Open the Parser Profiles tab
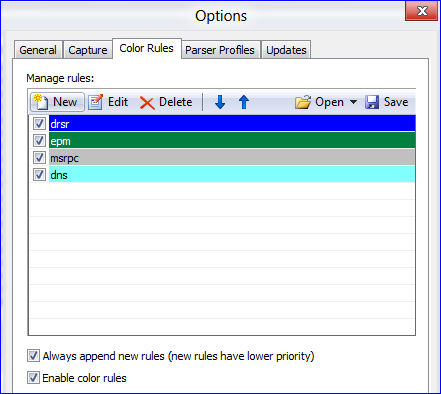This screenshot has height=394, width=441. (220, 50)
